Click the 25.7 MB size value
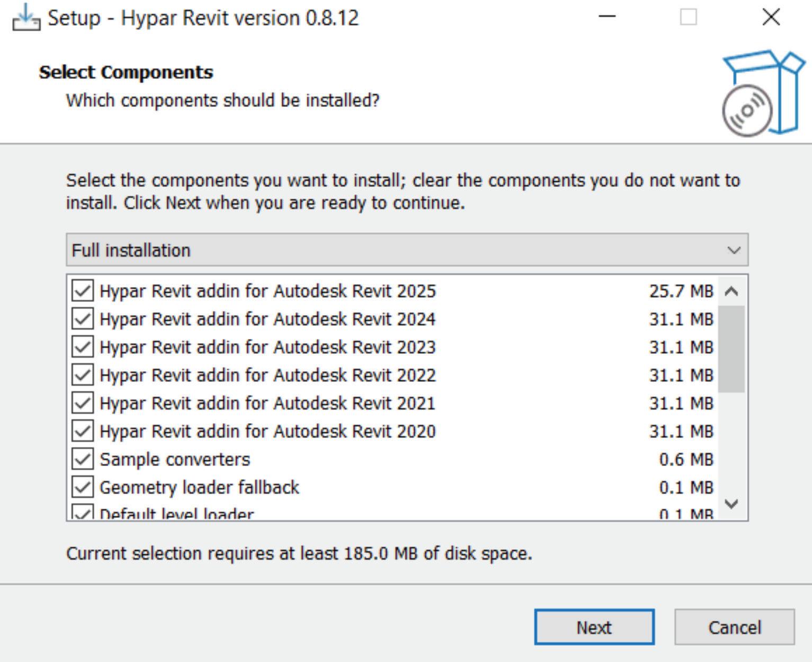The height and width of the screenshot is (662, 812). [x=681, y=291]
